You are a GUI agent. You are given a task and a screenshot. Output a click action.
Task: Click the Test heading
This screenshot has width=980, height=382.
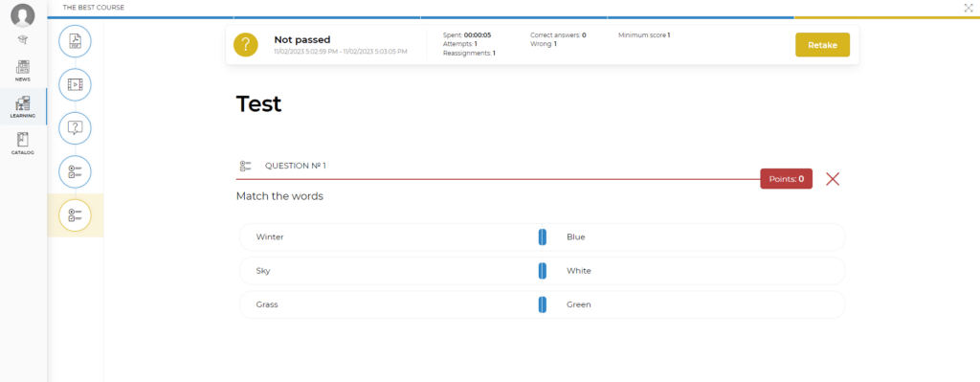coord(258,103)
